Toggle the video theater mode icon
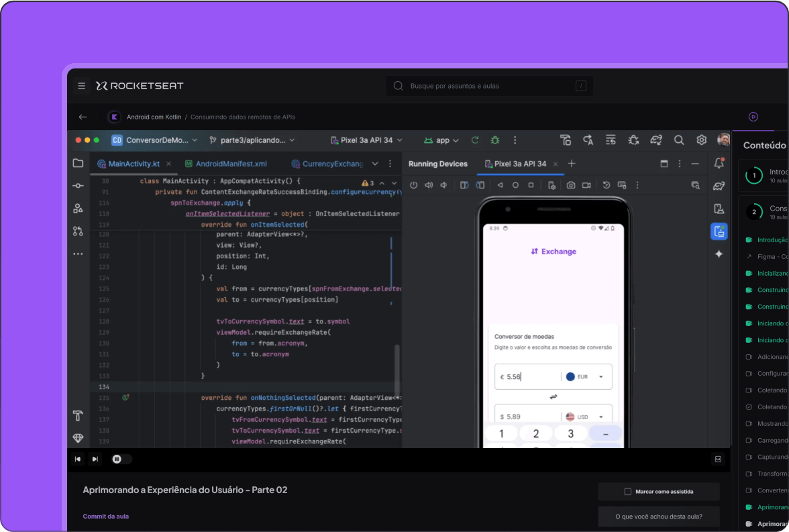The image size is (789, 532). pos(718,459)
